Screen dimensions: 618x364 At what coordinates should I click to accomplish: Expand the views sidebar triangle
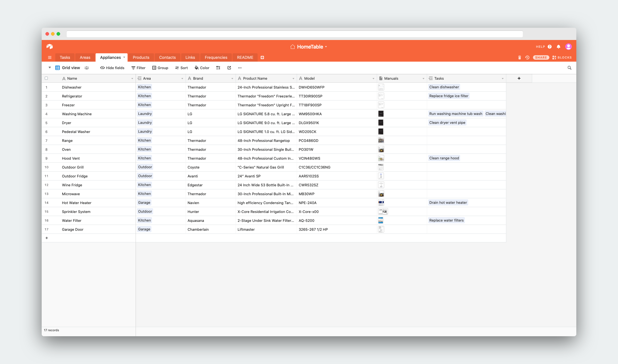pyautogui.click(x=50, y=67)
